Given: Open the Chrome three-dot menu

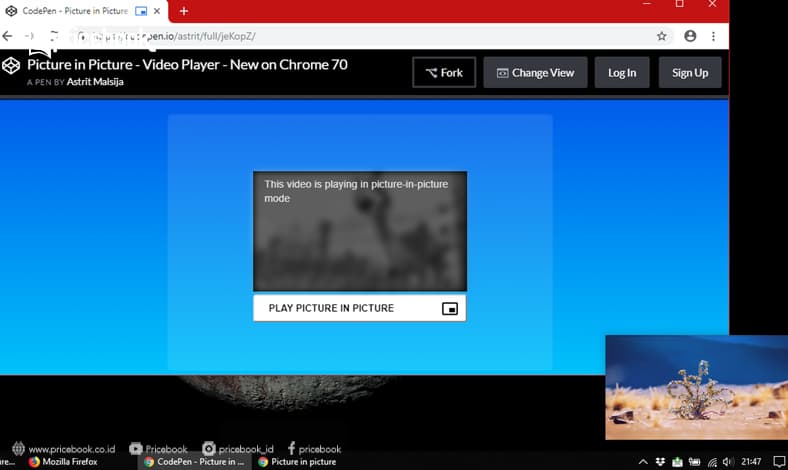Looking at the screenshot, I should pyautogui.click(x=713, y=36).
